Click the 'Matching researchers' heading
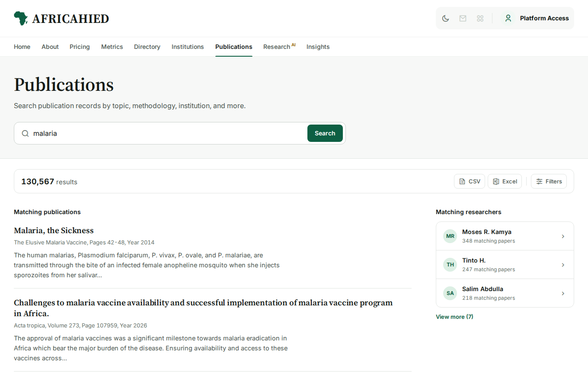The width and height of the screenshot is (588, 372). [469, 212]
